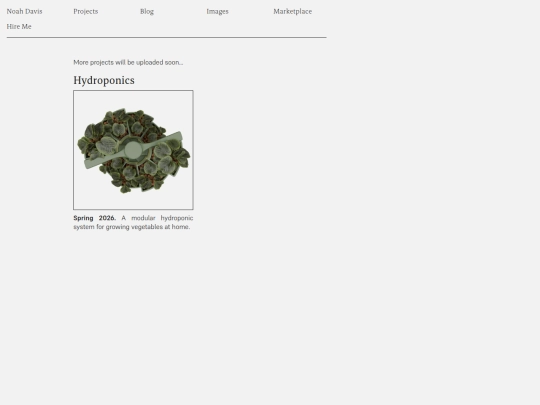Visit the Marketplace link

click(293, 11)
